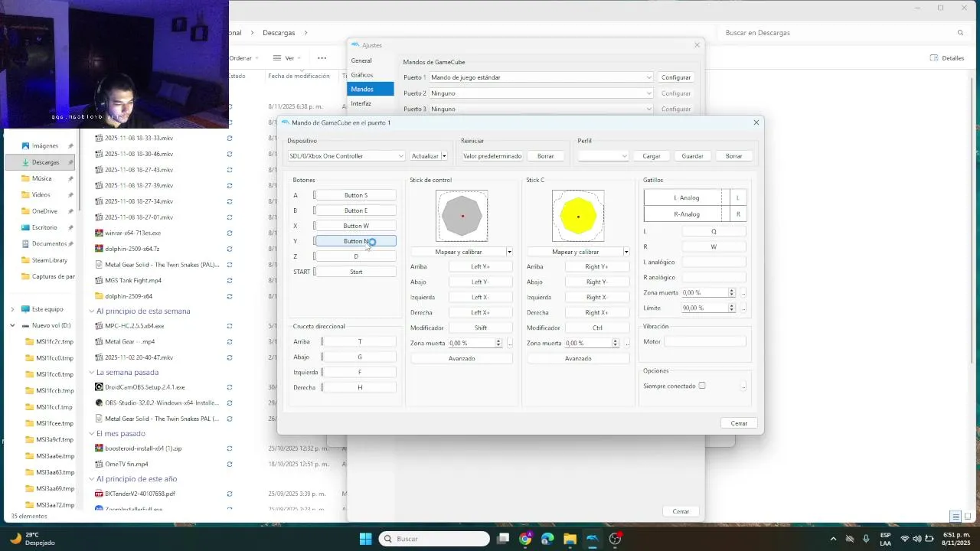The height and width of the screenshot is (551, 980).
Task: Open OBS Studio from the taskbar
Action: click(615, 539)
